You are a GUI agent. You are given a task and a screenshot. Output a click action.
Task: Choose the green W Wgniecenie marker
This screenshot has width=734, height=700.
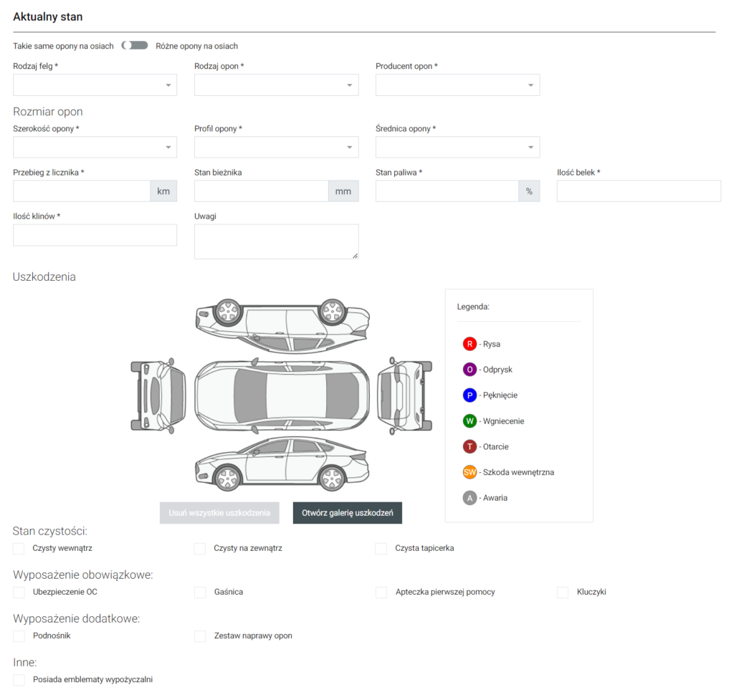(470, 421)
